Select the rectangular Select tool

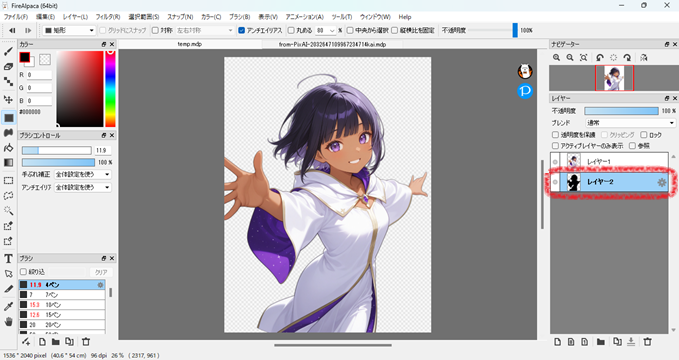pos(8,181)
